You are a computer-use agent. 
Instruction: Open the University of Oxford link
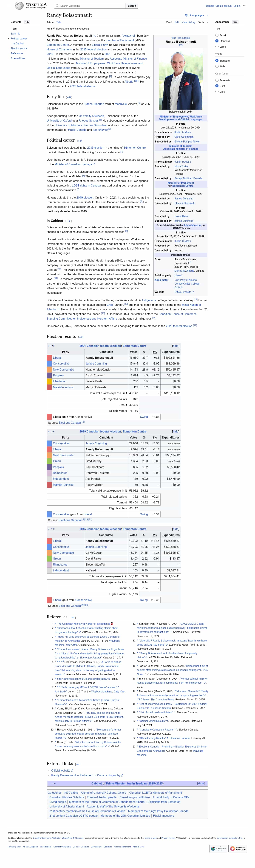coord(59,121)
